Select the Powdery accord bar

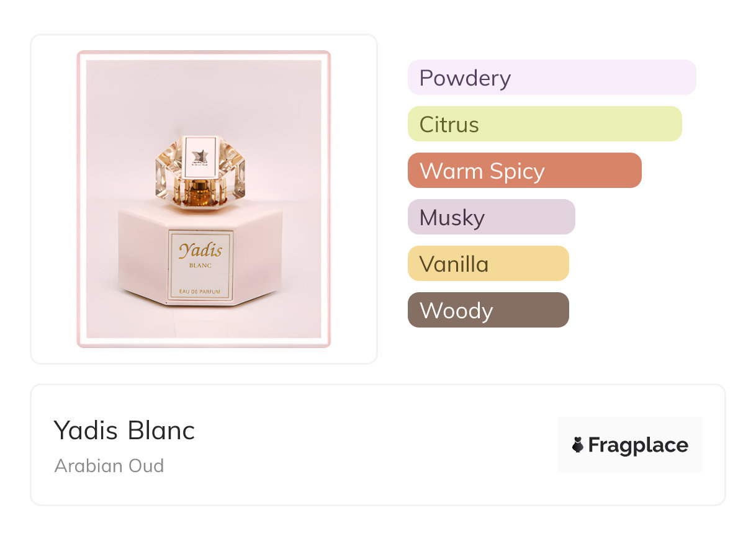point(551,78)
